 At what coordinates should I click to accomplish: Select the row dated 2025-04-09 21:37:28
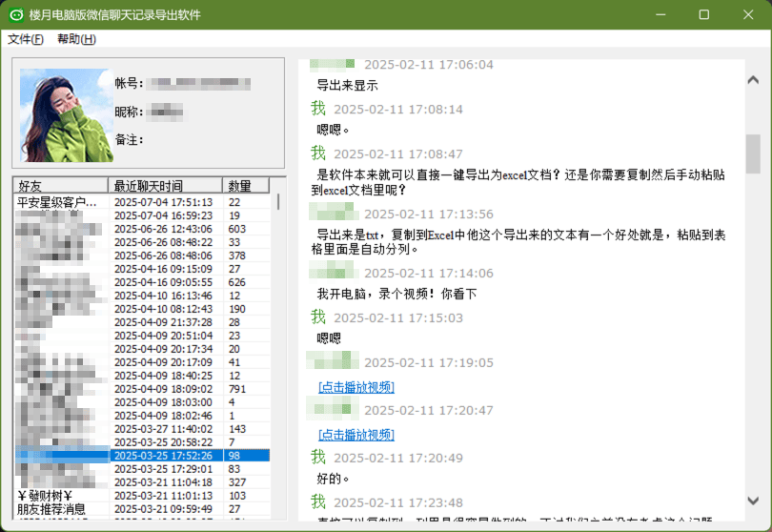[142, 322]
